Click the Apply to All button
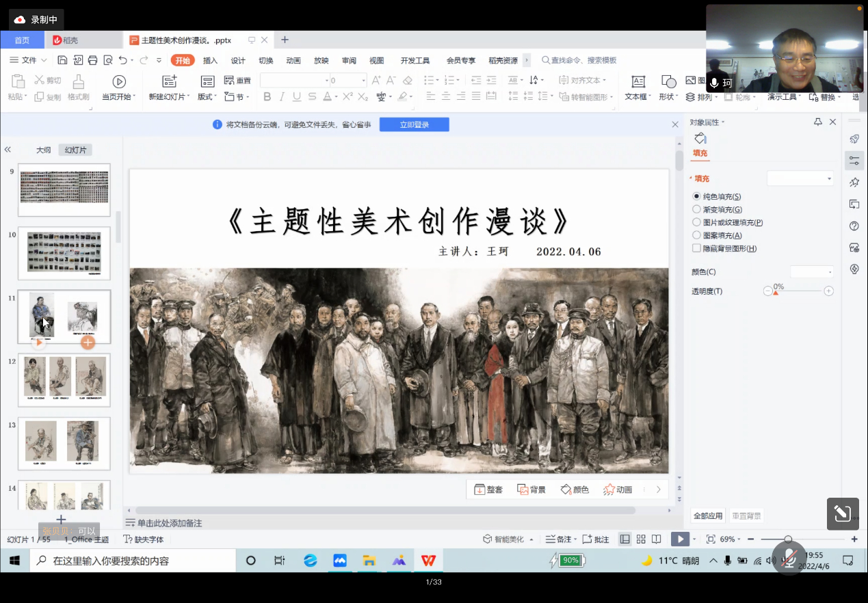The image size is (868, 603). click(708, 516)
